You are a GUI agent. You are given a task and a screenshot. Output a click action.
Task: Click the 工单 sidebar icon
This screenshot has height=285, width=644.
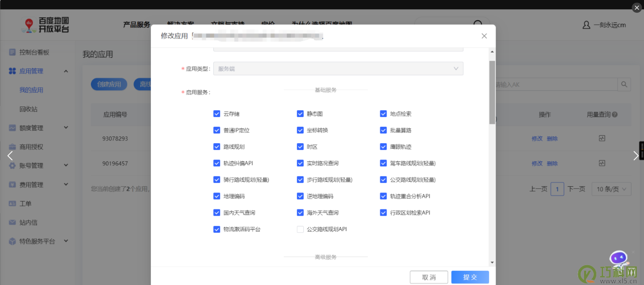click(x=12, y=203)
